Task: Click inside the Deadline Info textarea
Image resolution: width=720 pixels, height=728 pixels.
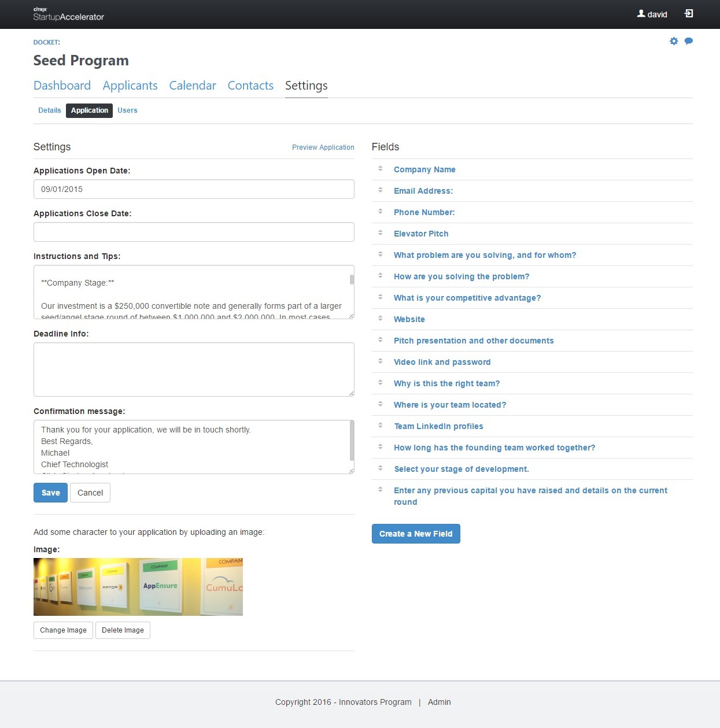Action: [194, 369]
